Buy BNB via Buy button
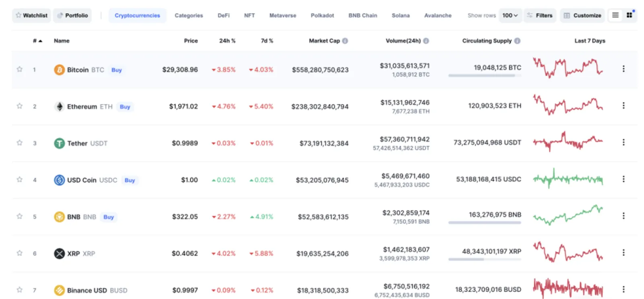This screenshot has height=299, width=644. tap(109, 217)
